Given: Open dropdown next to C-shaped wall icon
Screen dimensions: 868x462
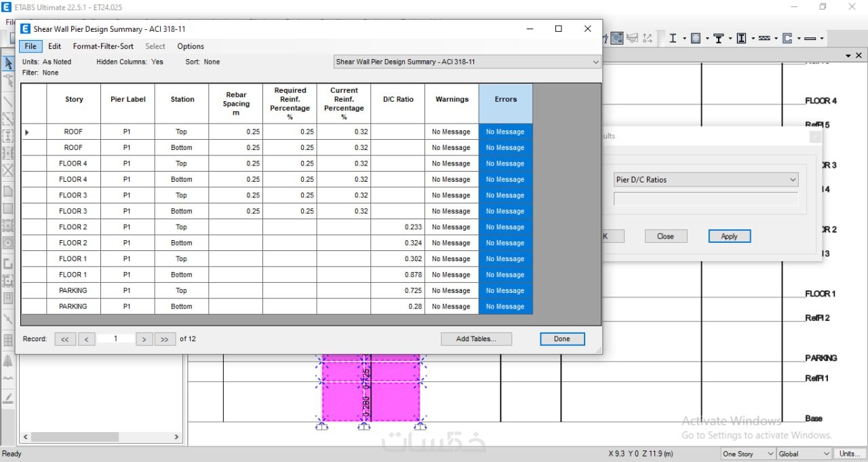Looking at the screenshot, I should coord(799,38).
